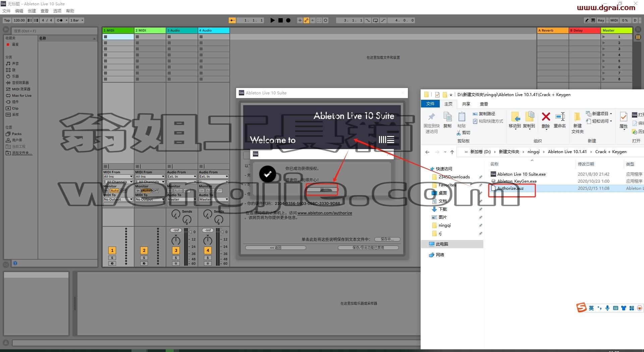Image resolution: width=644 pixels, height=352 pixels.
Task: Click 删除 red X icon in Explorer ribbon
Action: coord(546,117)
